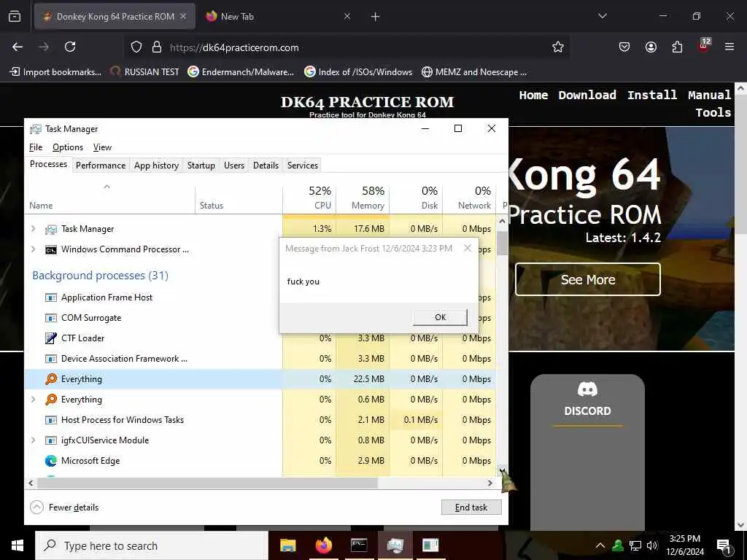
Task: Click End task button
Action: pos(471,507)
